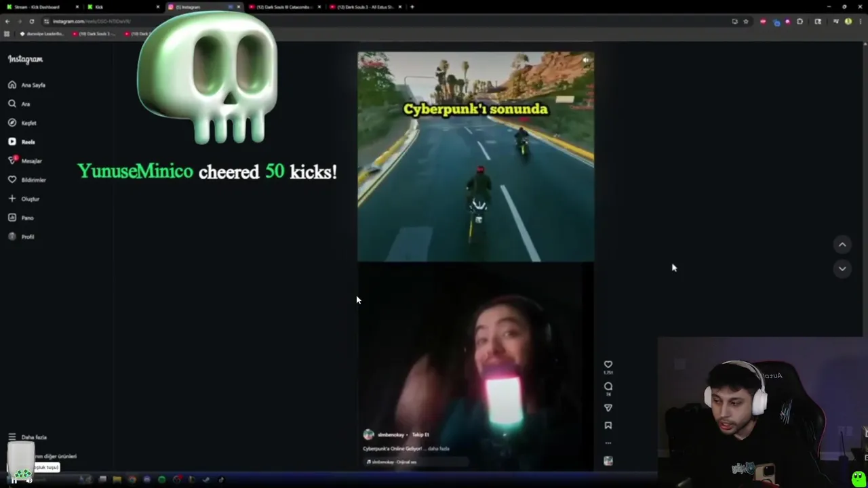Open the Chrome profile avatar
The height and width of the screenshot is (488, 868).
click(x=848, y=21)
